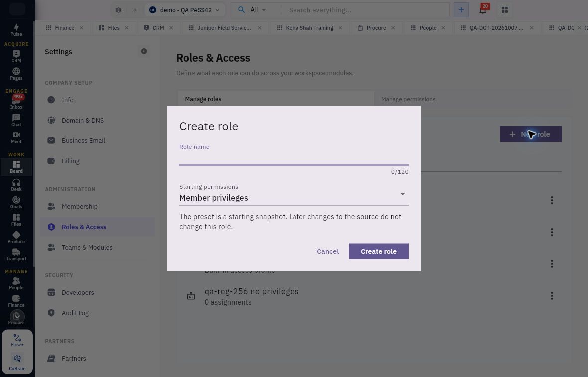Open the All search filter dropdown

click(258, 10)
